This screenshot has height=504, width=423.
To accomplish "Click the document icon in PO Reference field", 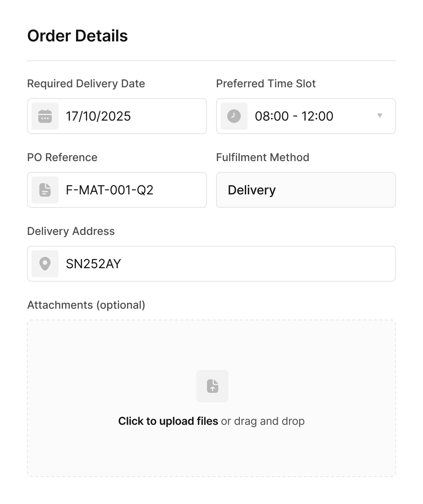I will click(45, 190).
